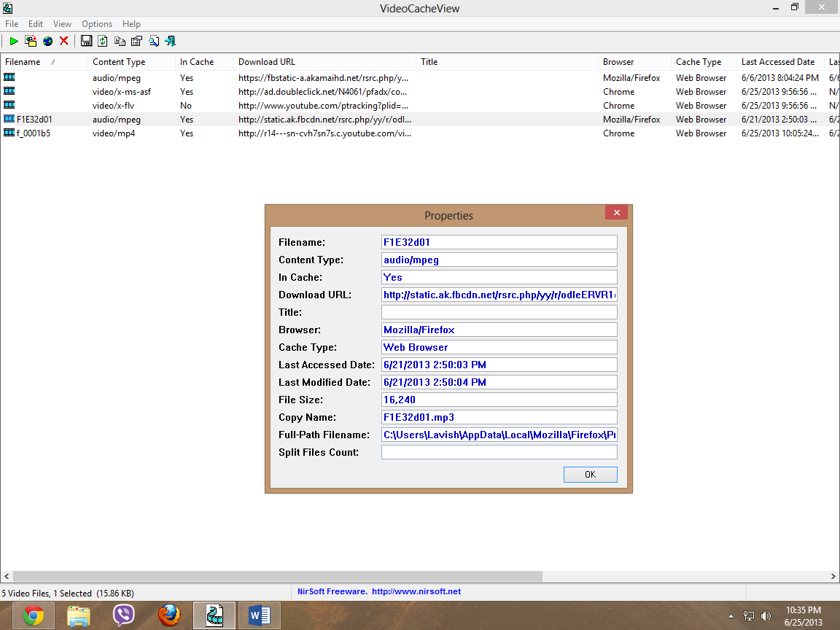
Task: Click the Download URL field in Properties
Action: (499, 295)
